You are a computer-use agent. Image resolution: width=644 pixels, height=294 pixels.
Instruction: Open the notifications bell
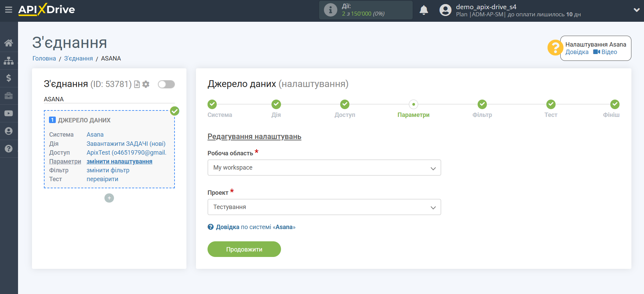(424, 10)
